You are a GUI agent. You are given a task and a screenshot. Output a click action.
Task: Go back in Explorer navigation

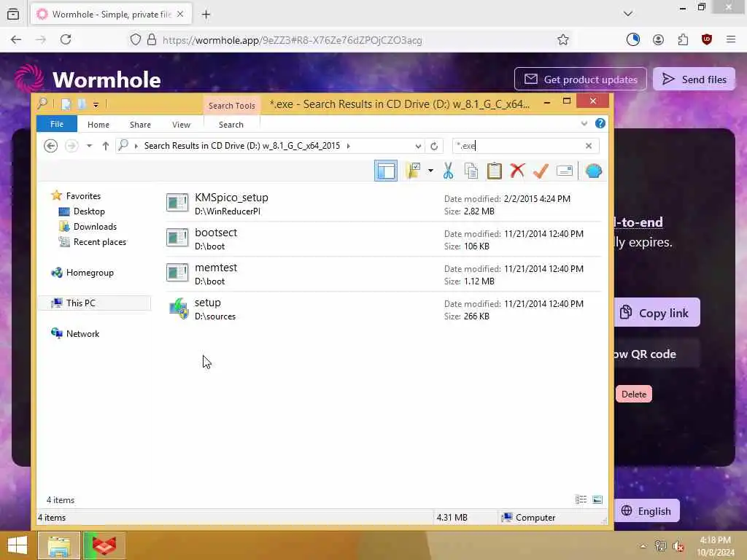[50, 146]
